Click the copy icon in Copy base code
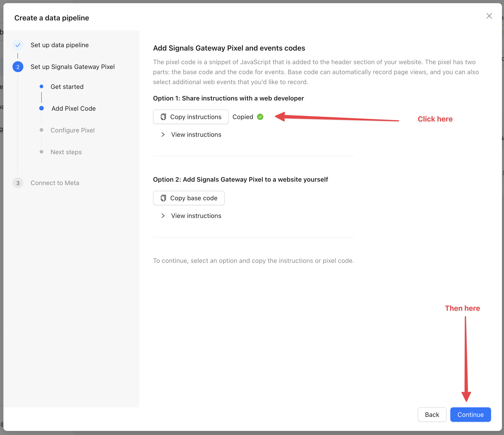 tap(163, 198)
